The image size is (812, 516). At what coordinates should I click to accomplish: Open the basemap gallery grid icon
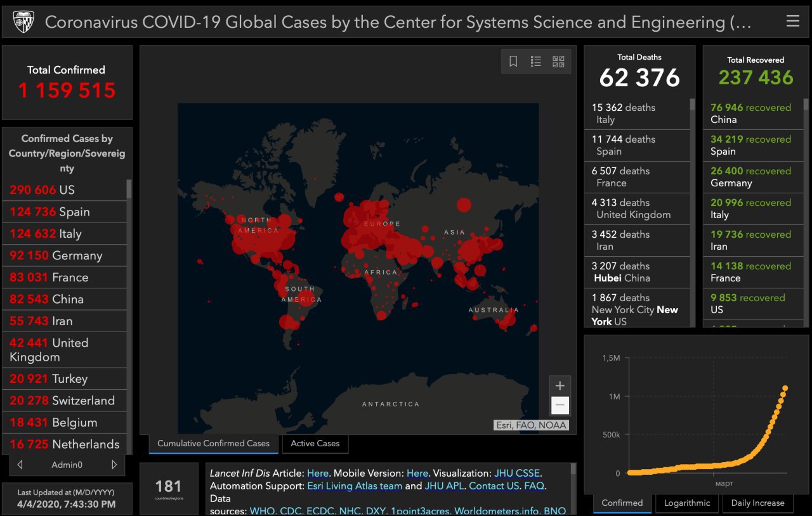click(558, 61)
